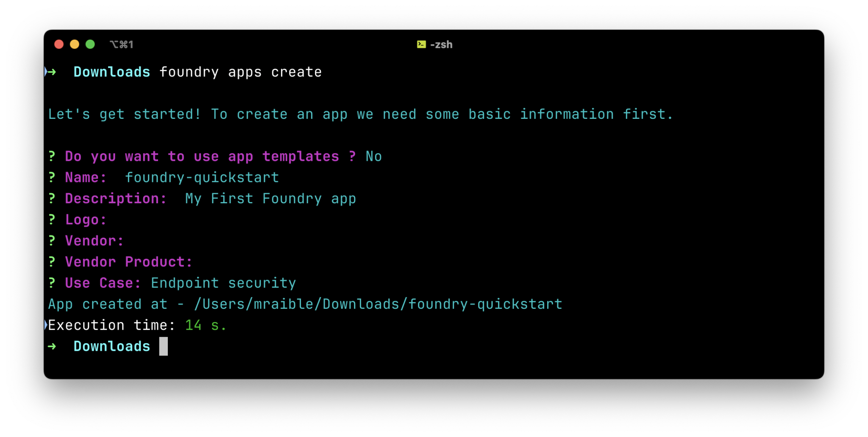868x437 pixels.
Task: Select the No answer for app templates
Action: tap(373, 156)
